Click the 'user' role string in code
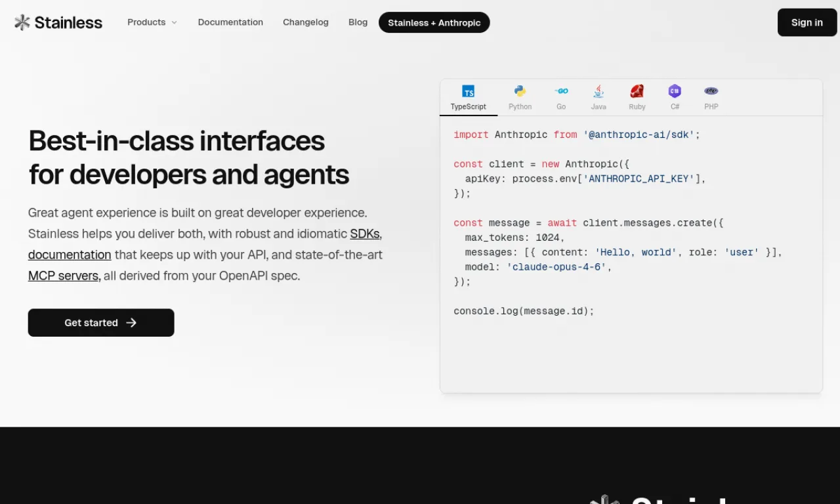Viewport: 840px width, 504px height. [742, 252]
